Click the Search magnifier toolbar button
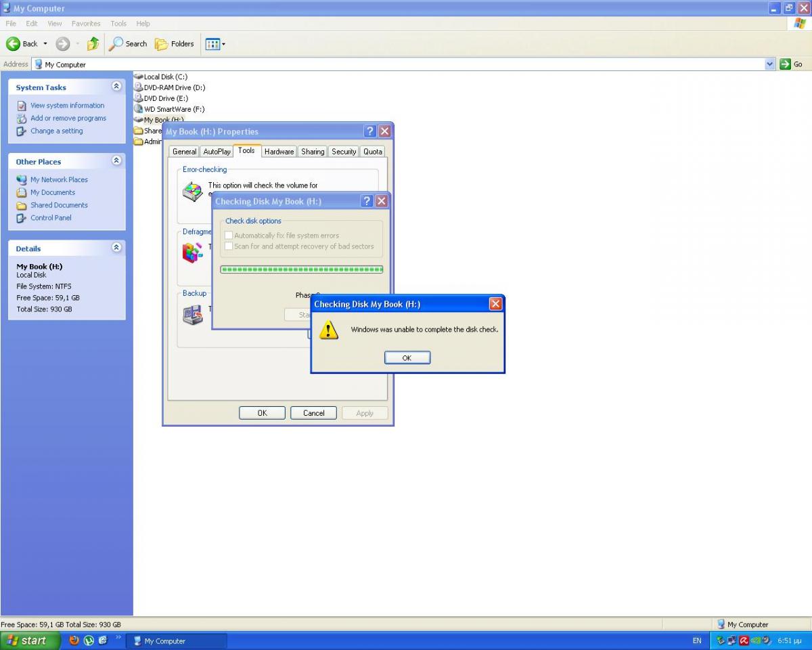Screen dimensions: 812x650 click(x=128, y=44)
